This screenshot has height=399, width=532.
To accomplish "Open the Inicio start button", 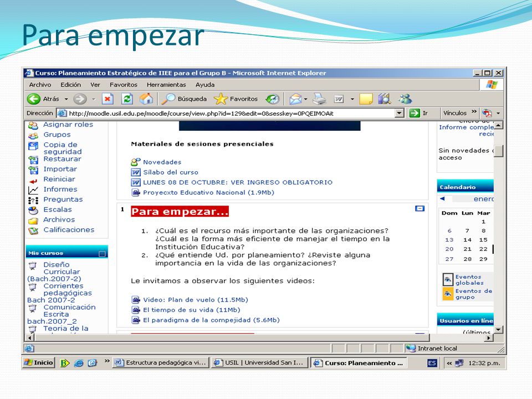I will pos(39,362).
